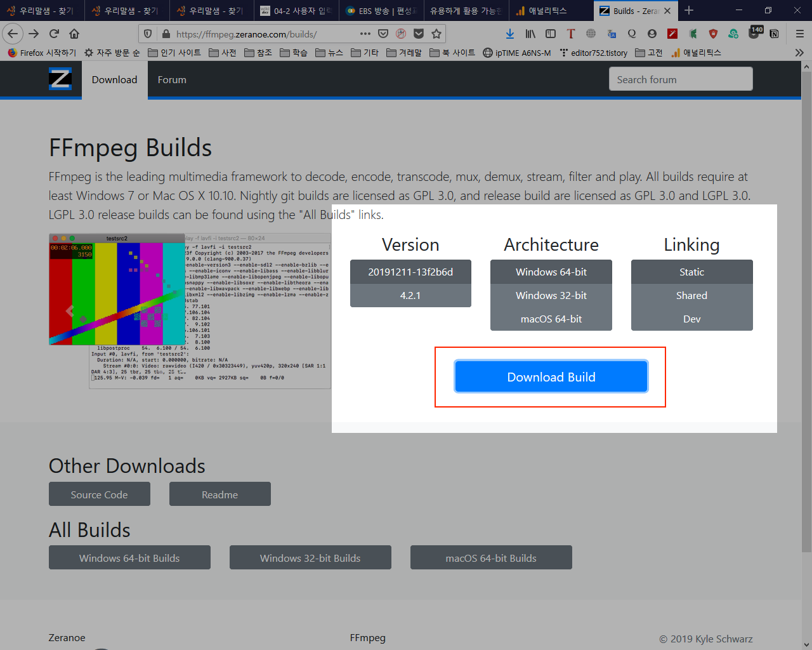Go back to the previous page
Image resolution: width=812 pixels, height=650 pixels.
tap(13, 34)
